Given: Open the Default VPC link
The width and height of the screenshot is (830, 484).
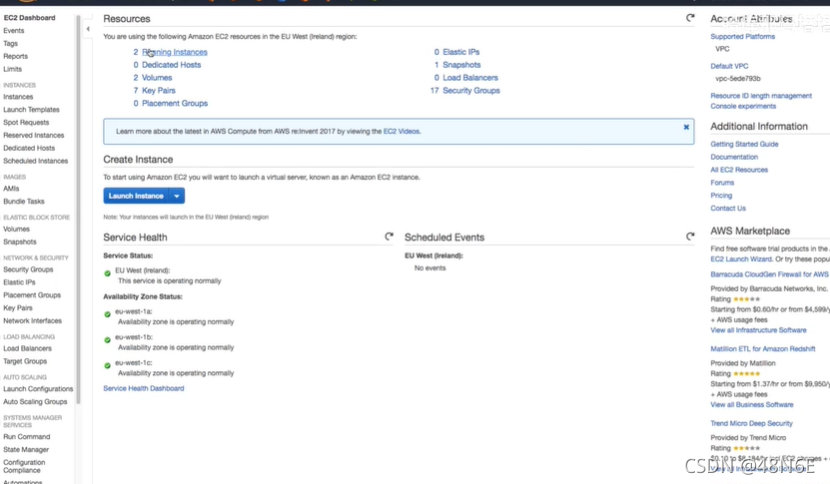Looking at the screenshot, I should (729, 66).
